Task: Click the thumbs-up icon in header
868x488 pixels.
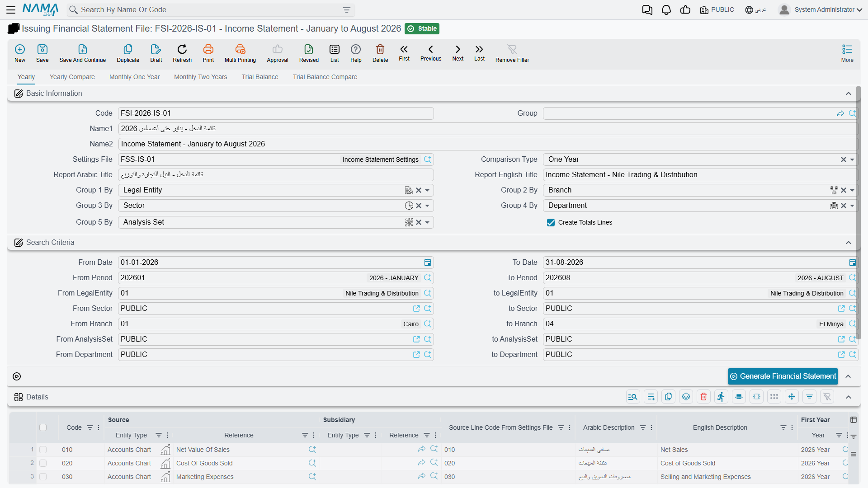Action: point(685,10)
